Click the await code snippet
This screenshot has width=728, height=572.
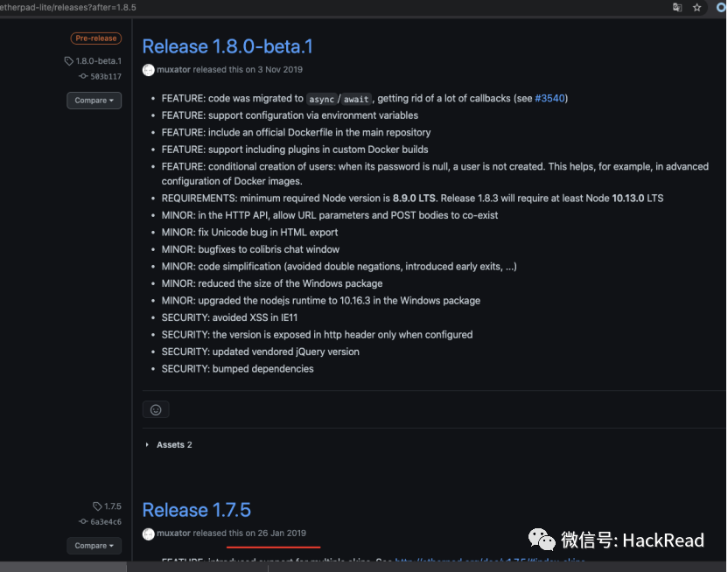click(356, 99)
